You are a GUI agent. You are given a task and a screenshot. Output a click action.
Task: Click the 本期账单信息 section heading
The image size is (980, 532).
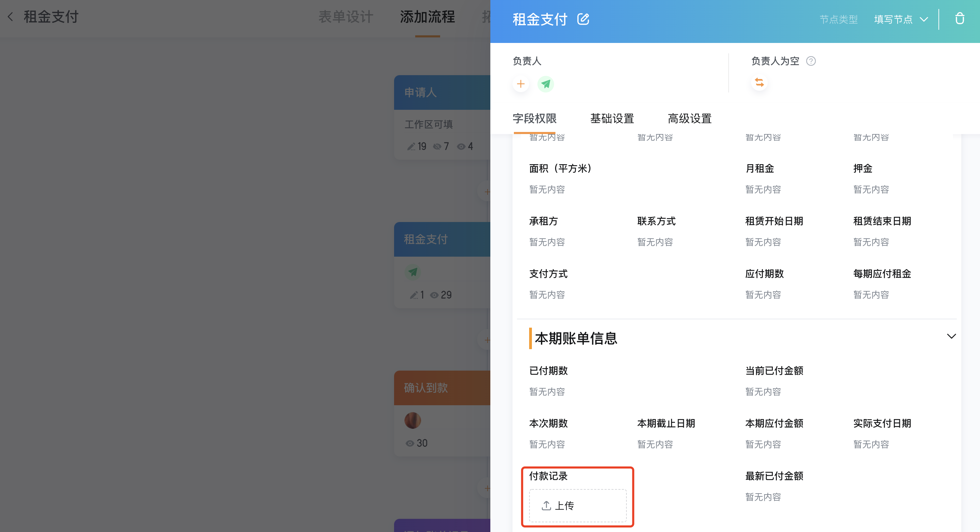click(x=576, y=338)
